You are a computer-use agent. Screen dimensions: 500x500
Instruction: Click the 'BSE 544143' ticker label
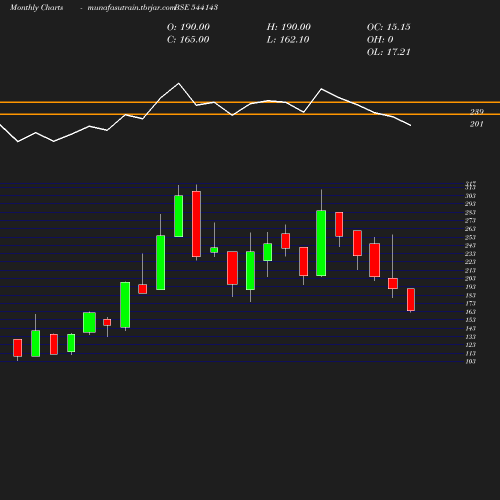[196, 7]
